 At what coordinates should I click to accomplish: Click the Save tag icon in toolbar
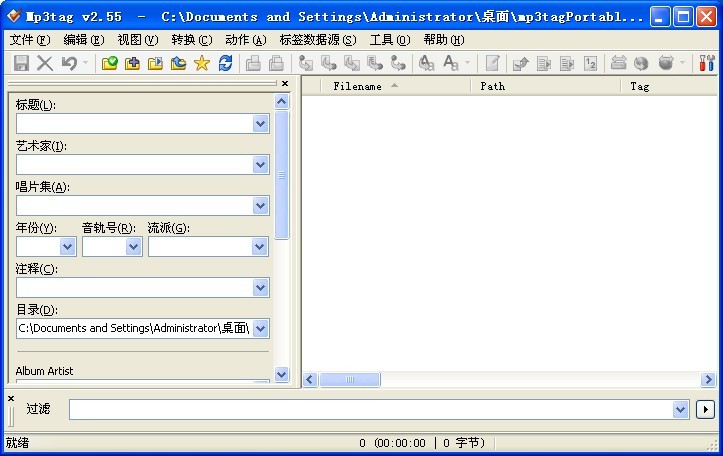pyautogui.click(x=21, y=63)
